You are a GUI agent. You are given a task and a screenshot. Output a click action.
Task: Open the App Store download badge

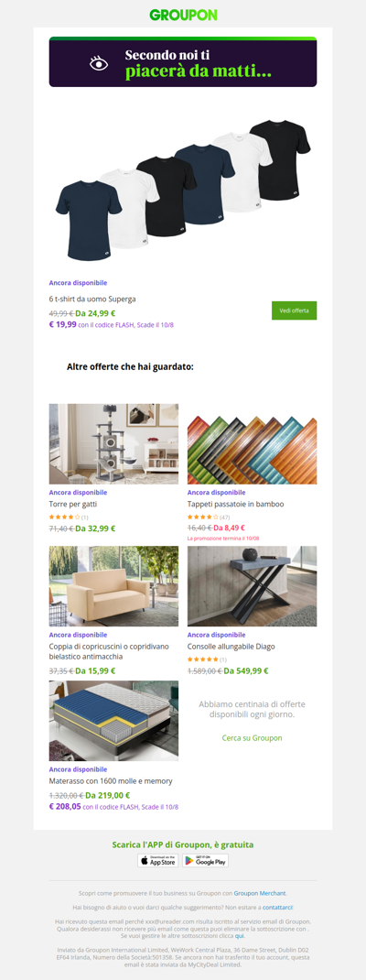(158, 861)
